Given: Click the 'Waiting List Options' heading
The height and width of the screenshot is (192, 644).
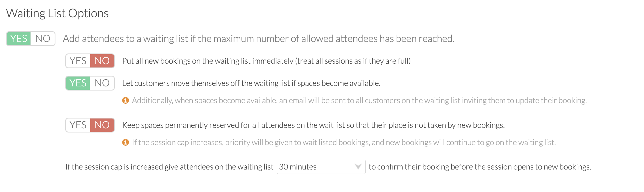Looking at the screenshot, I should coord(57,13).
